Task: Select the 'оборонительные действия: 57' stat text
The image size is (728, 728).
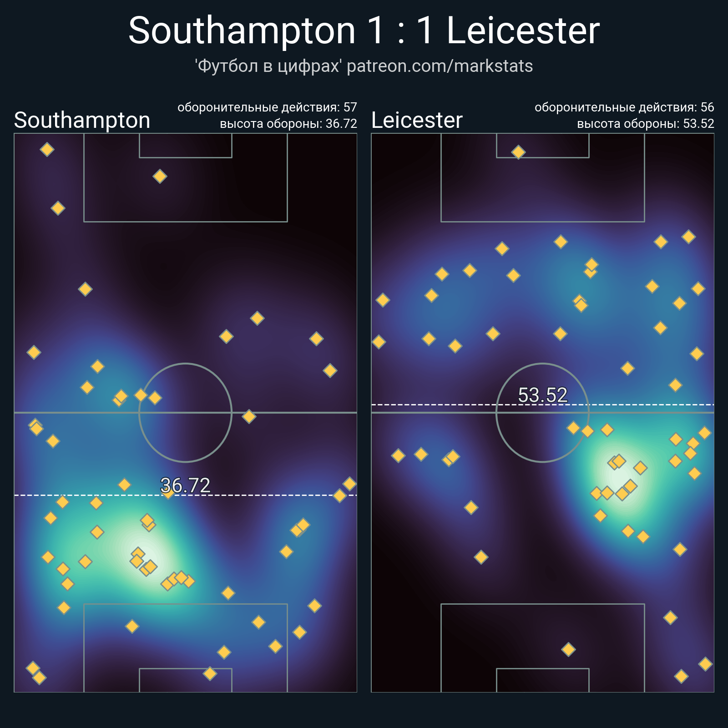Action: (267, 107)
